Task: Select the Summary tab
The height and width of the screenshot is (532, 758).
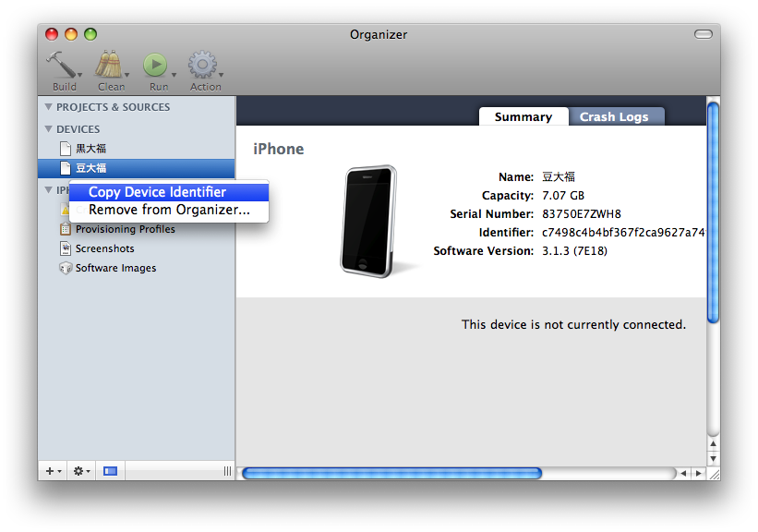Action: (x=523, y=116)
